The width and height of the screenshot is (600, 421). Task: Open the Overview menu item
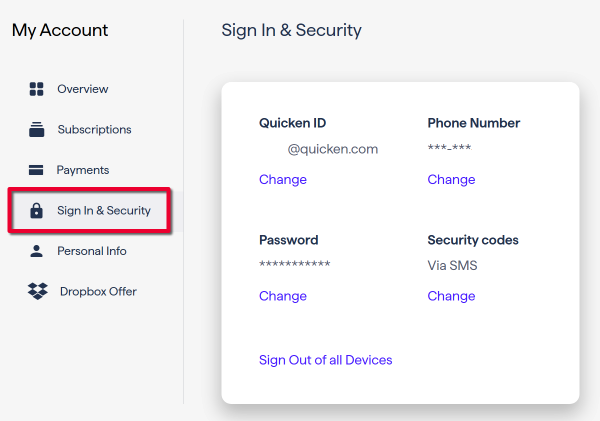pyautogui.click(x=82, y=89)
